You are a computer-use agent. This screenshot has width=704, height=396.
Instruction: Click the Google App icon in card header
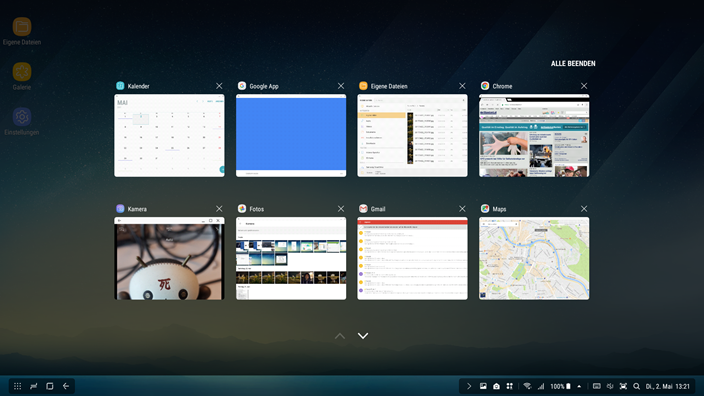tap(242, 86)
